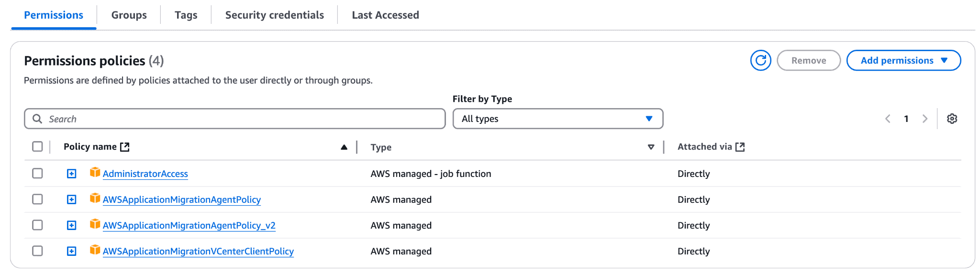Click into the policy Search field

(235, 119)
